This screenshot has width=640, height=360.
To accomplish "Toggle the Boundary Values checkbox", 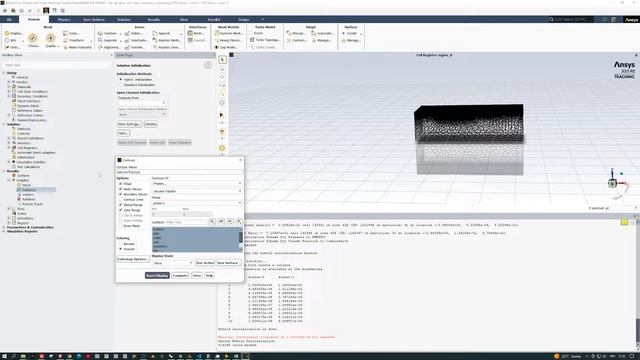I will click(x=121, y=194).
